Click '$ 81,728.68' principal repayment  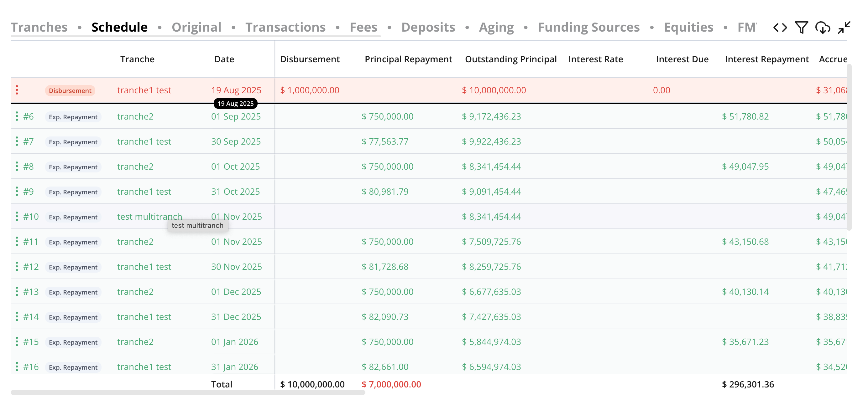(x=385, y=267)
